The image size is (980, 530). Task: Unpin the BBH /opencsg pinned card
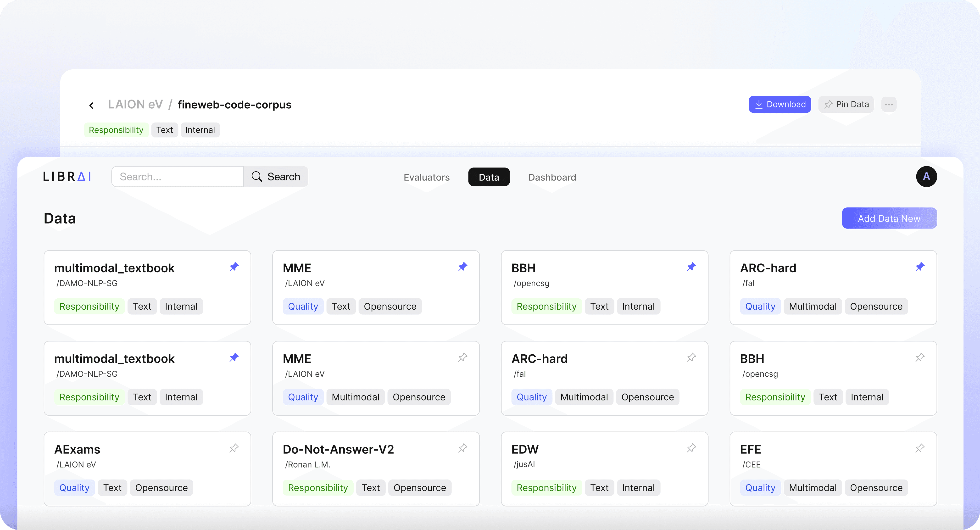tap(691, 267)
